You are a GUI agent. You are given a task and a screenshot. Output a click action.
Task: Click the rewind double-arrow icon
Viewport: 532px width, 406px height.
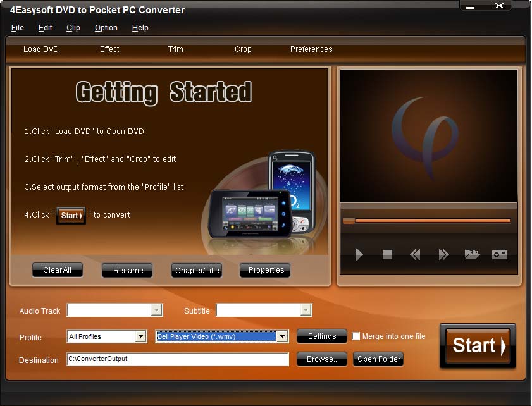415,254
